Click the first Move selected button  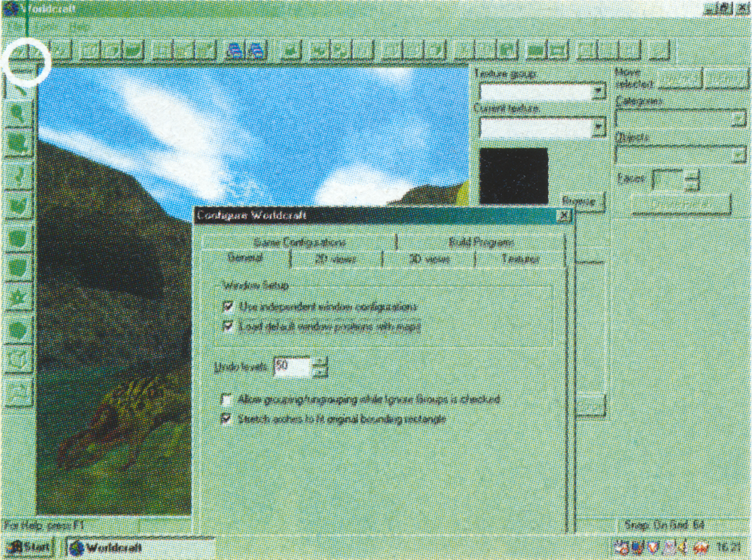679,78
